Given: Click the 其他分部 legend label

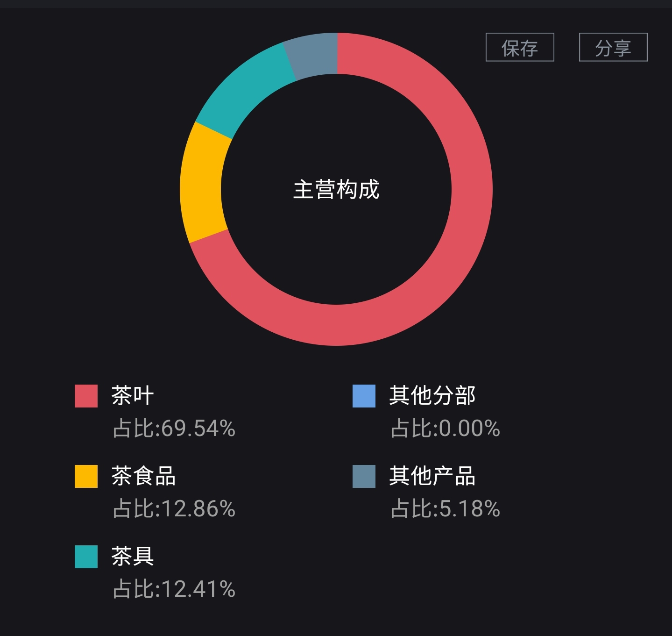Looking at the screenshot, I should click(432, 395).
